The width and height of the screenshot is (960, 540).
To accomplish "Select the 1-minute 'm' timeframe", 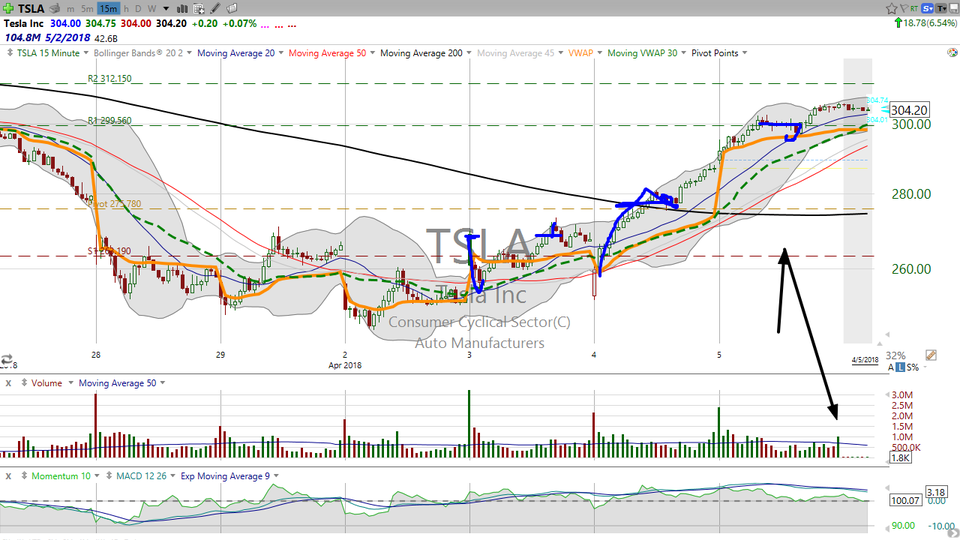I will 70,9.
